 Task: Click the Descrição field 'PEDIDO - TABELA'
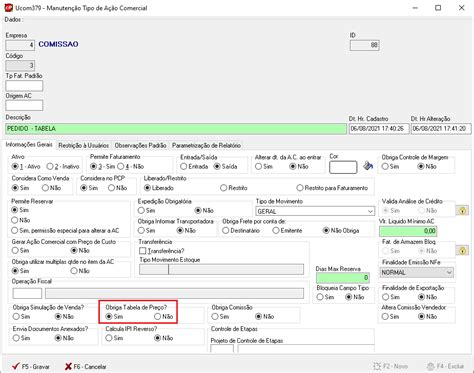(x=176, y=129)
